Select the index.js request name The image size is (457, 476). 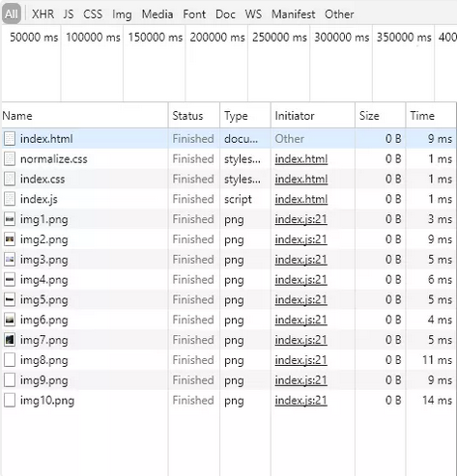tap(39, 200)
